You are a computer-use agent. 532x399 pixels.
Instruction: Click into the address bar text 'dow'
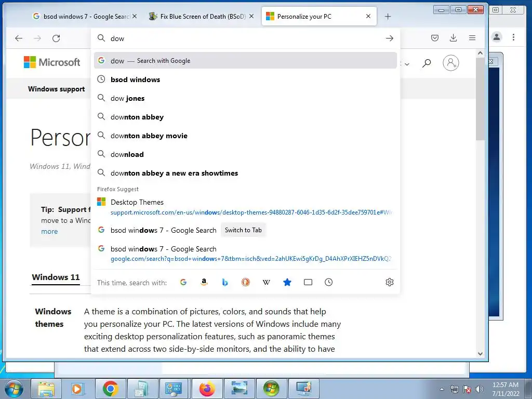(x=117, y=38)
